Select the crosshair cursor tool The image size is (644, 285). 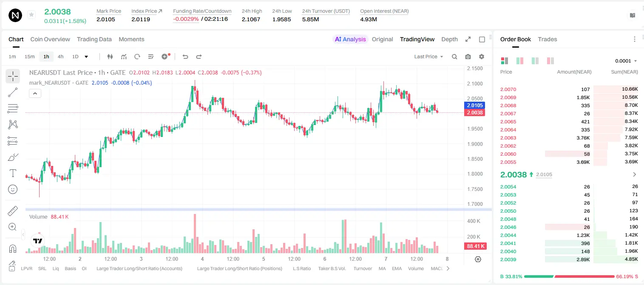click(13, 76)
